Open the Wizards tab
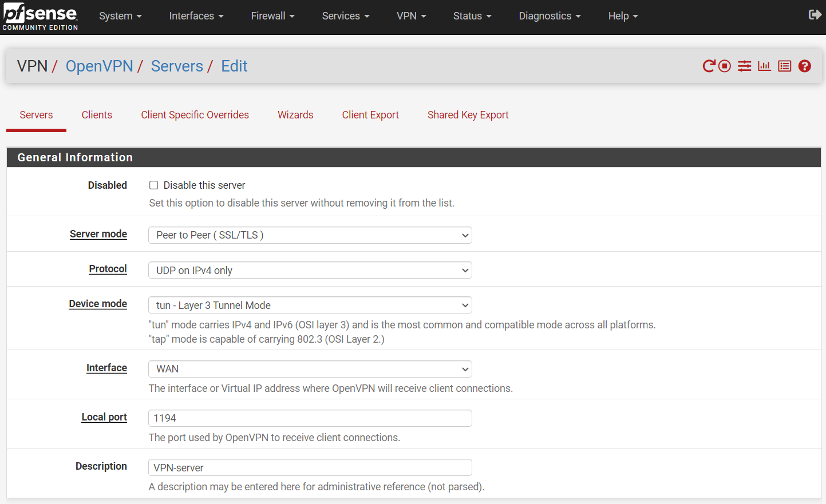This screenshot has height=504, width=826. click(x=295, y=115)
